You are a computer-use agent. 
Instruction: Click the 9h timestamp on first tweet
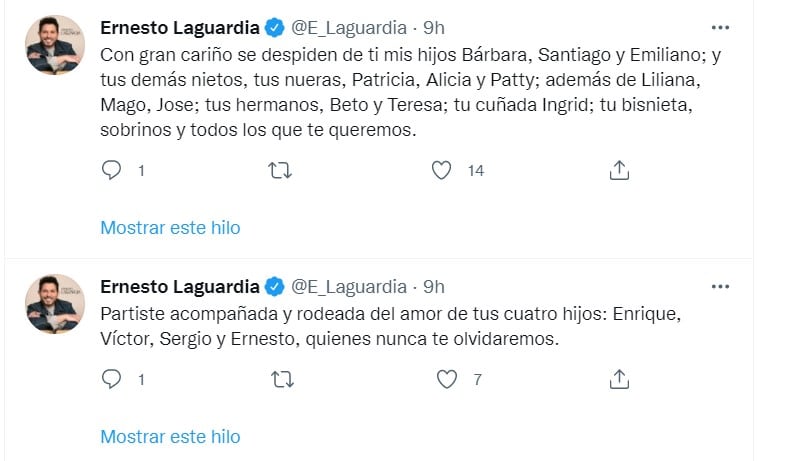click(x=434, y=26)
